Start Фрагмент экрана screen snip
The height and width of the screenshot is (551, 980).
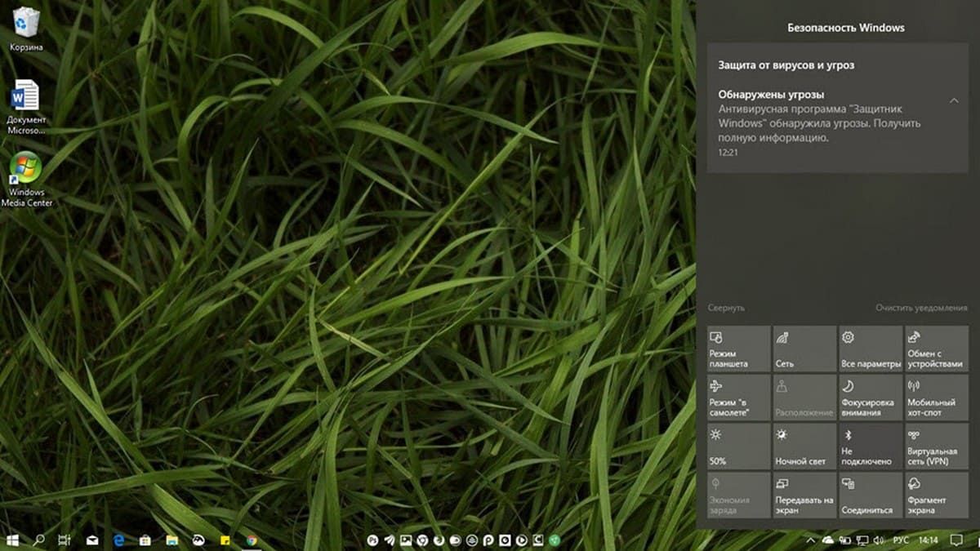click(936, 495)
